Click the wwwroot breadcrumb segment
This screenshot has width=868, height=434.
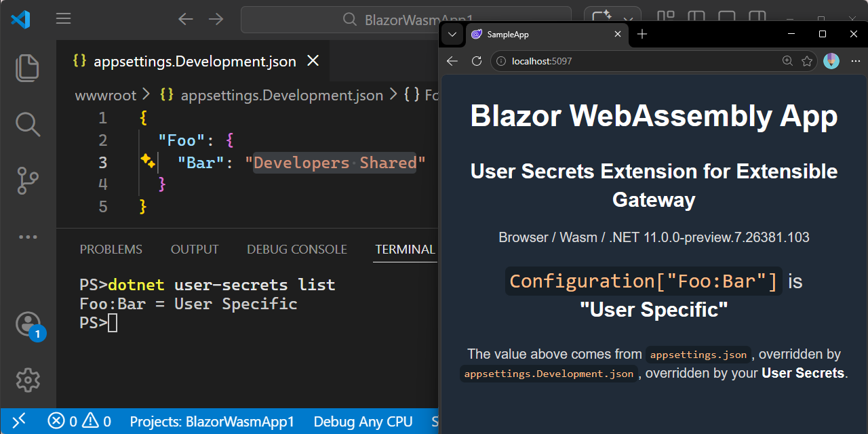[106, 96]
